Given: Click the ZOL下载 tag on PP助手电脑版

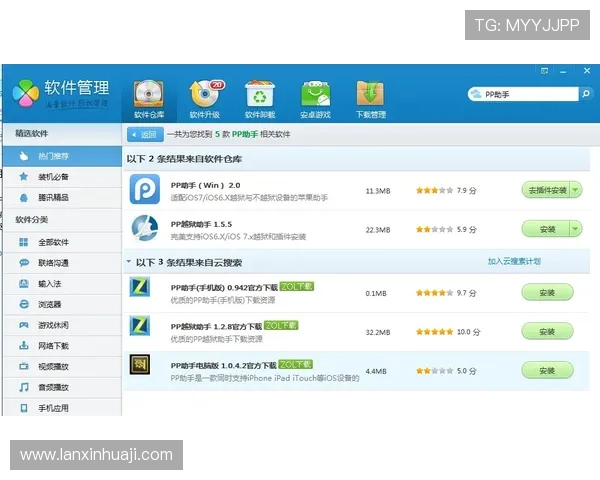Looking at the screenshot, I should (295, 364).
